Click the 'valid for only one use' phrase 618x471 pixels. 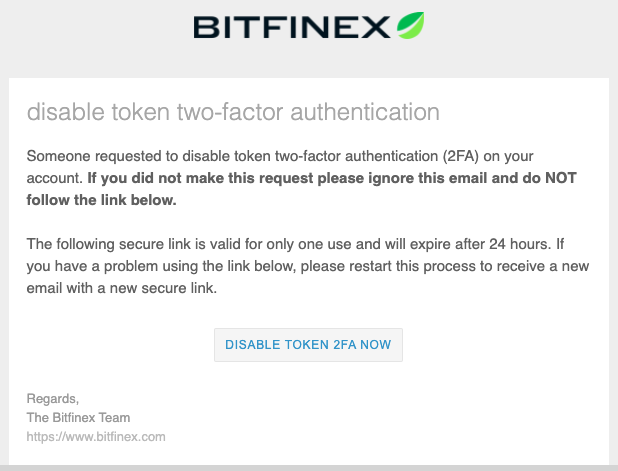pos(280,244)
